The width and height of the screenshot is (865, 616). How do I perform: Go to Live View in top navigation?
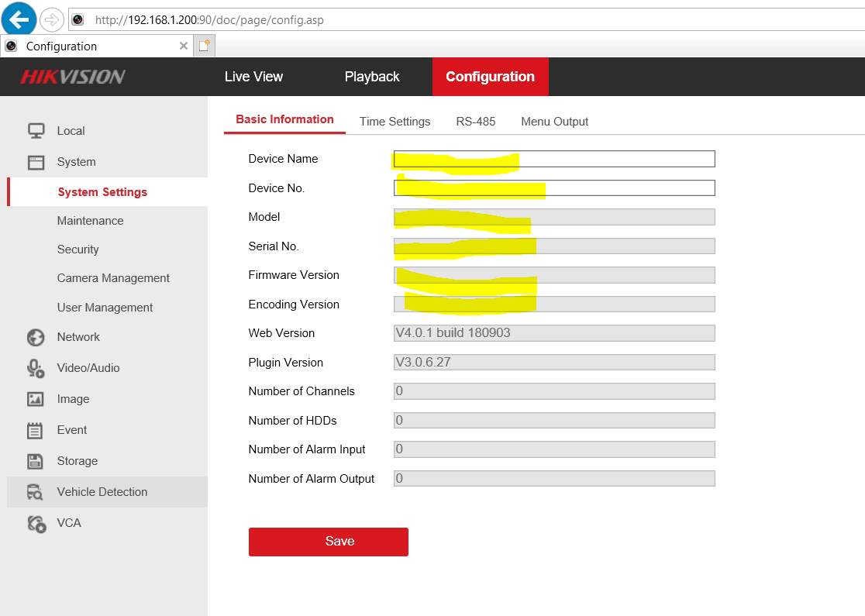[x=253, y=77]
